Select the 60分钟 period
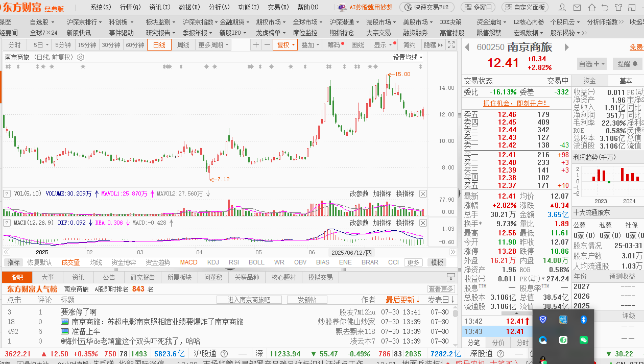Viewport: 644px width, 364px height. [135, 44]
